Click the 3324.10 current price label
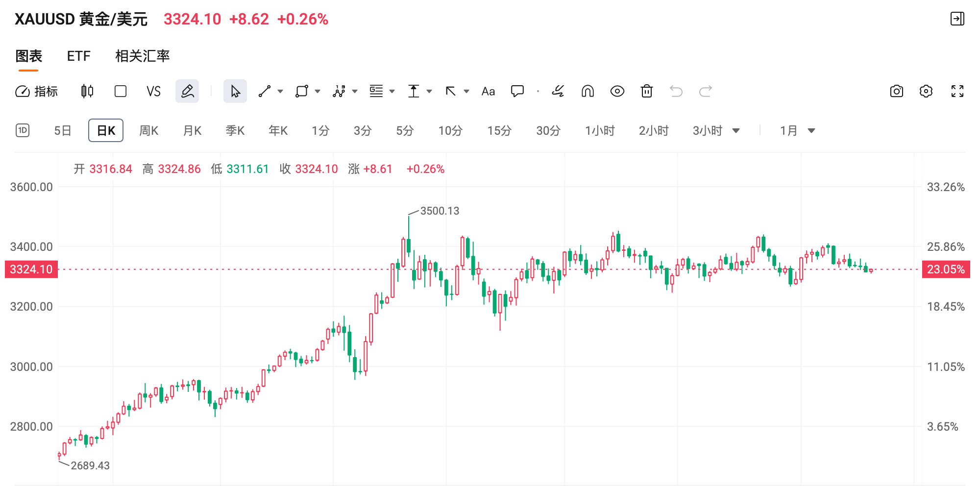Viewport: 980px width, 486px height. click(31, 269)
